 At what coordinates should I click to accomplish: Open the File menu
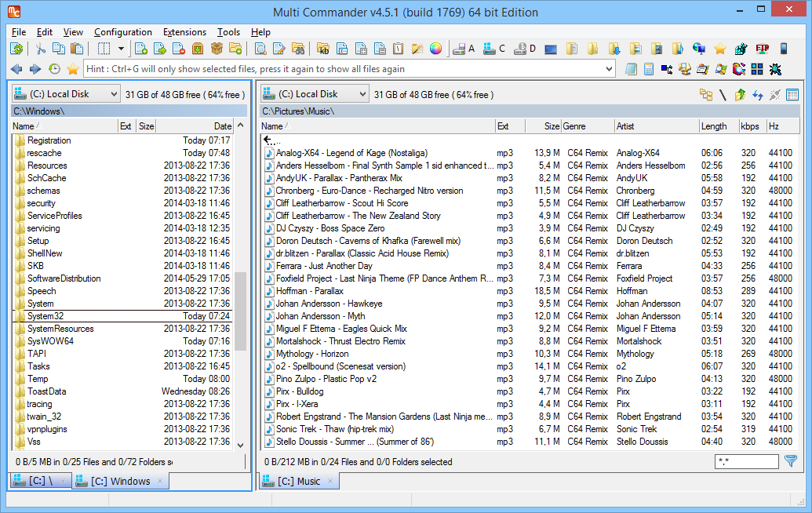coord(19,32)
